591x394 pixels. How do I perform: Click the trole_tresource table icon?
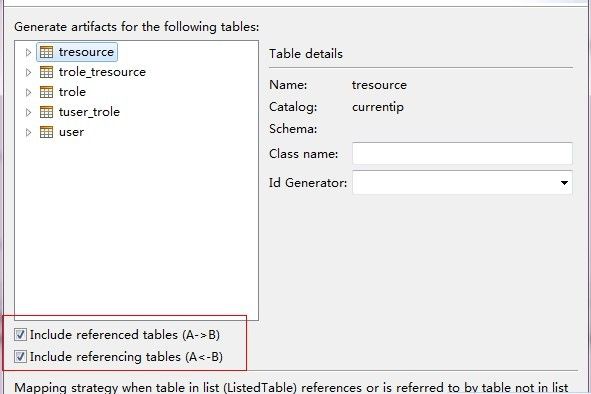pyautogui.click(x=46, y=72)
